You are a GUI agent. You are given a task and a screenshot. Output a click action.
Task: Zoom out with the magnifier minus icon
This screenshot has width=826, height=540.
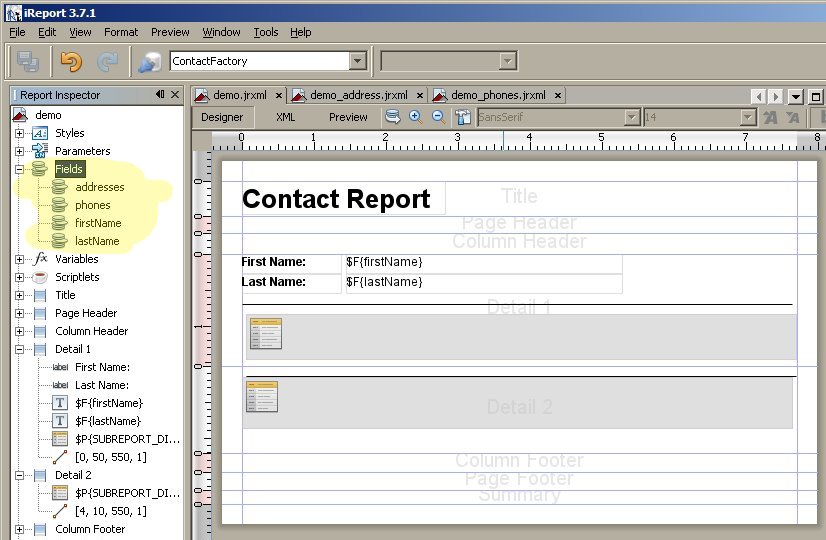(x=438, y=116)
